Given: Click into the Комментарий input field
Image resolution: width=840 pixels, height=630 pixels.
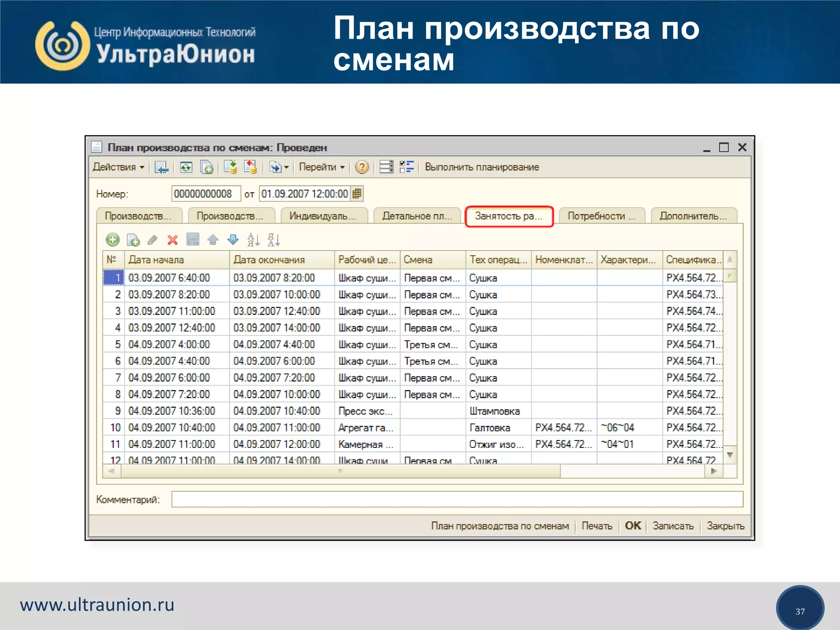Looking at the screenshot, I should click(x=457, y=499).
